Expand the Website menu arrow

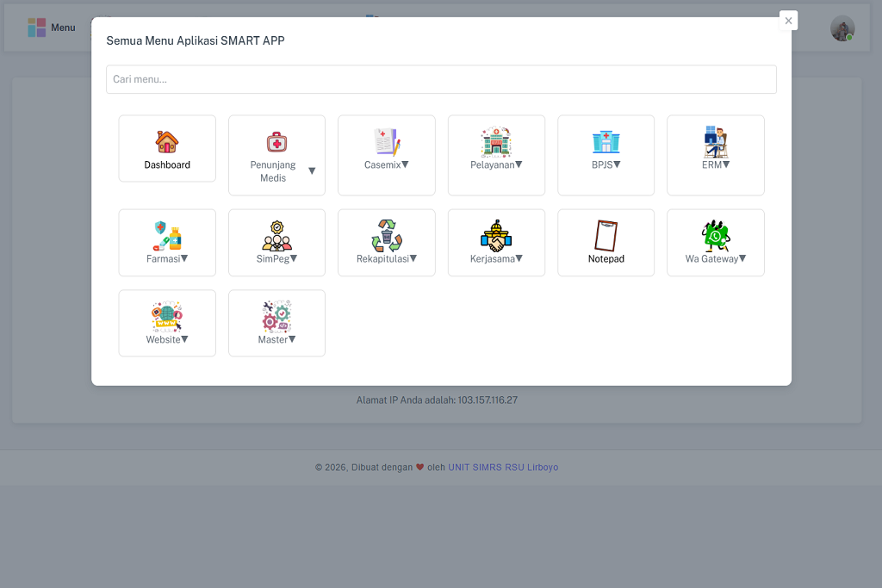pyautogui.click(x=185, y=339)
